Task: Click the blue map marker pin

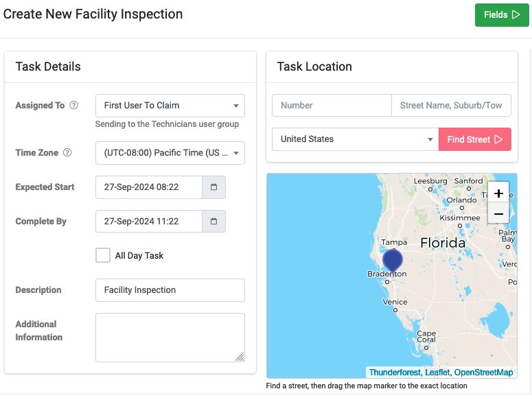Action: 393,261
